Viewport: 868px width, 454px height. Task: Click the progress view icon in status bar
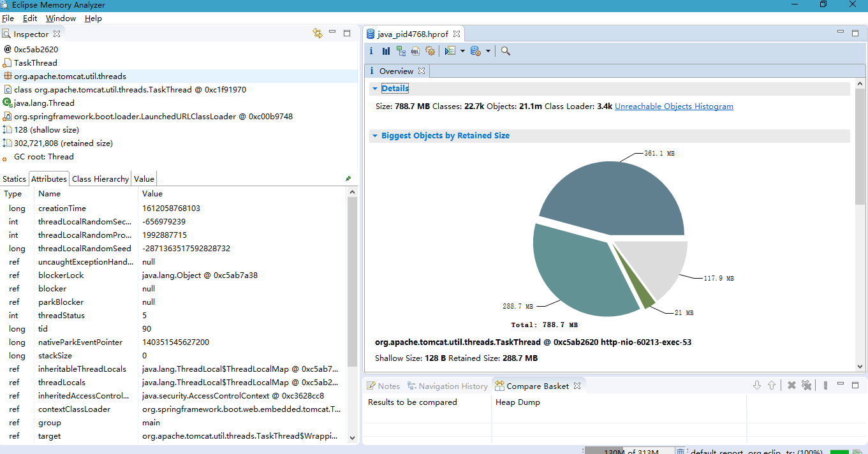click(x=857, y=452)
